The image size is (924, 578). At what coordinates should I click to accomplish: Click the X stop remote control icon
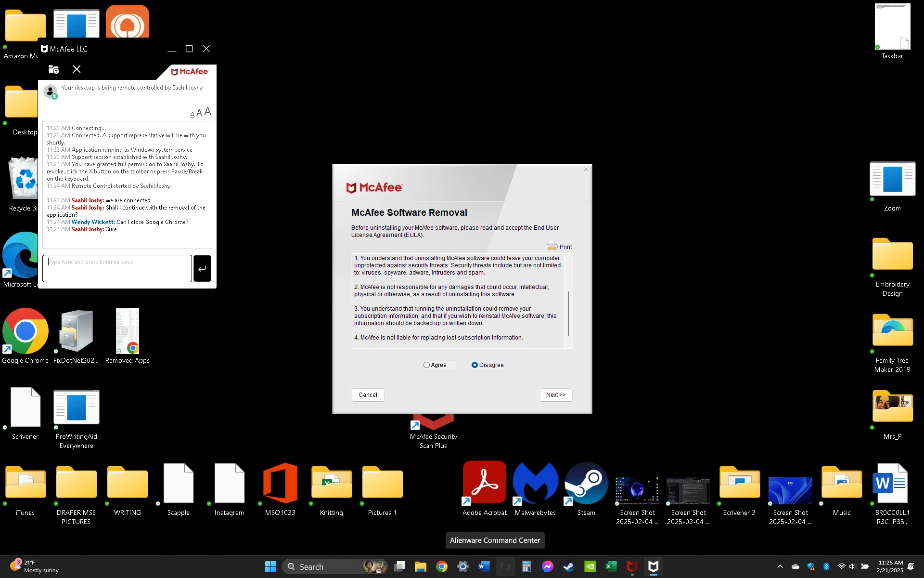tap(77, 69)
